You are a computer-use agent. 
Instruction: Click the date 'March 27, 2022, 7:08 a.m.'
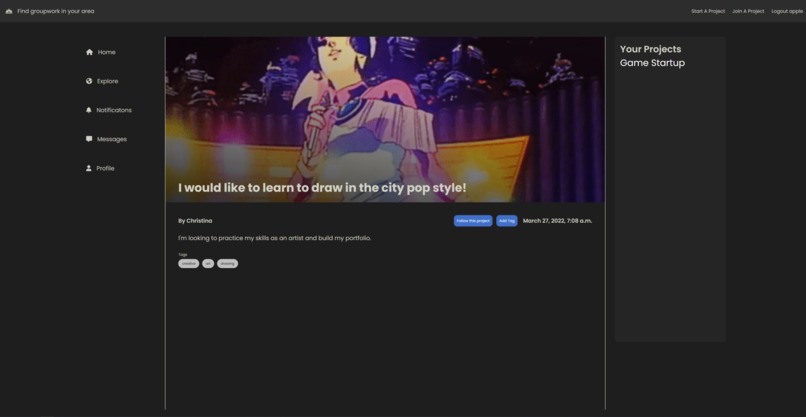557,221
